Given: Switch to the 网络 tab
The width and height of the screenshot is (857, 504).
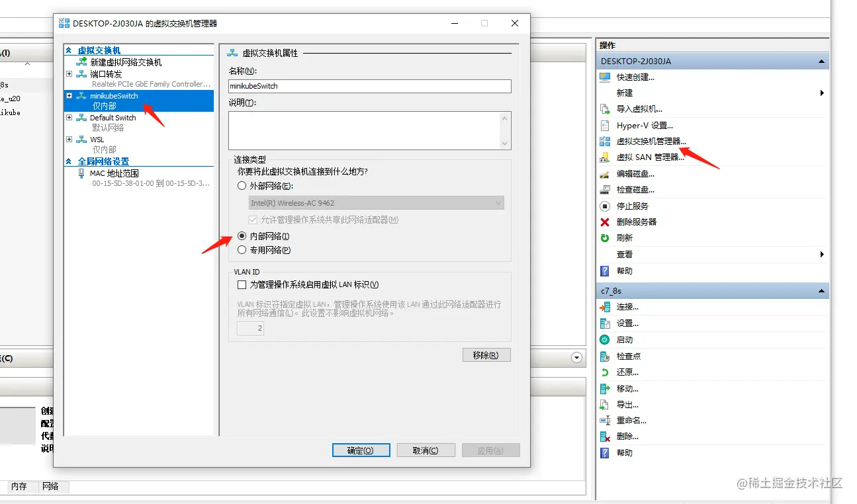Looking at the screenshot, I should [x=50, y=486].
